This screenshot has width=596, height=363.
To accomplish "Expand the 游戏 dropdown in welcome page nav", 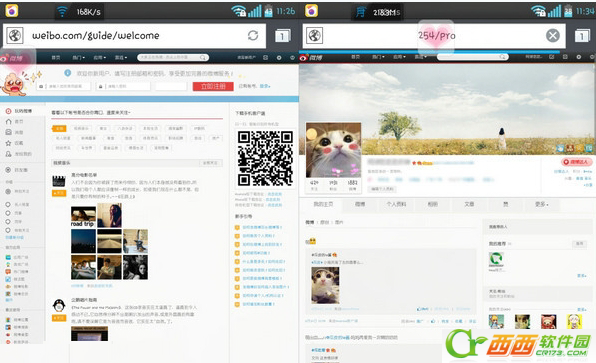I will (121, 58).
